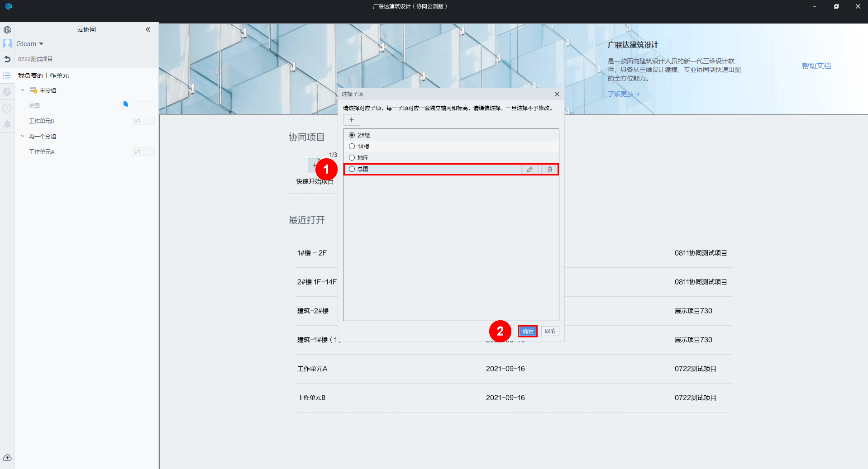
Task: Select 总图 in the sidebar tree
Action: coord(34,105)
